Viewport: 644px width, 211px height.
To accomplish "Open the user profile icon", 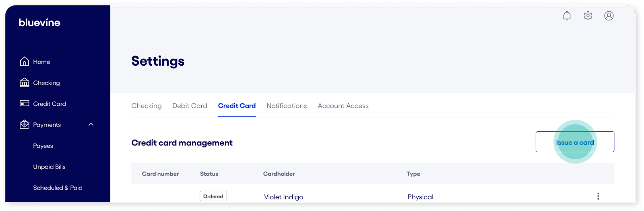I will pyautogui.click(x=609, y=16).
